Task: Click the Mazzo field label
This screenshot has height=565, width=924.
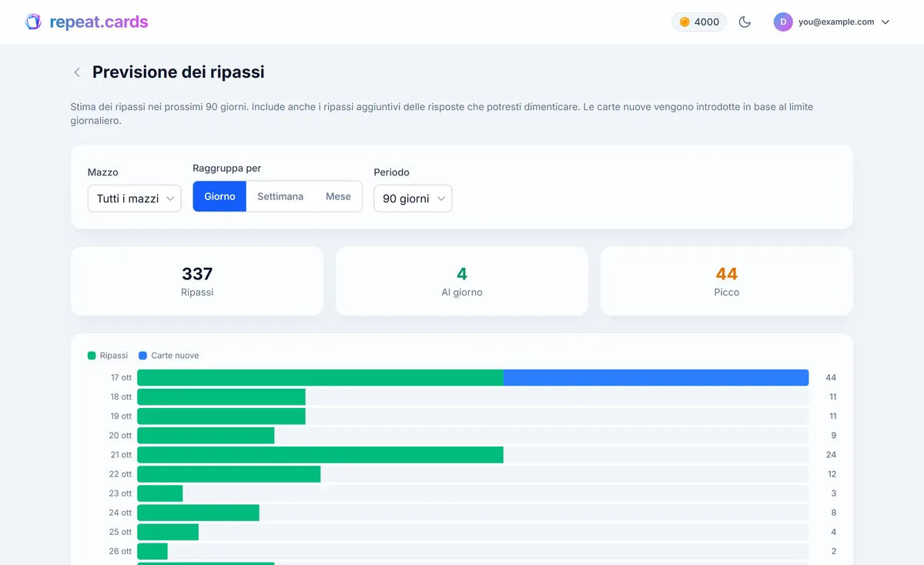Action: [103, 172]
